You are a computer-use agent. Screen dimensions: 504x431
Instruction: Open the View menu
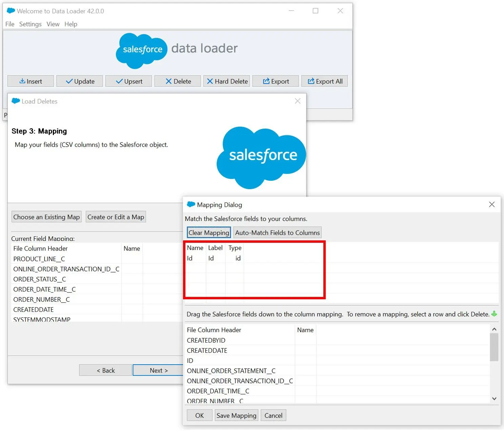click(53, 24)
